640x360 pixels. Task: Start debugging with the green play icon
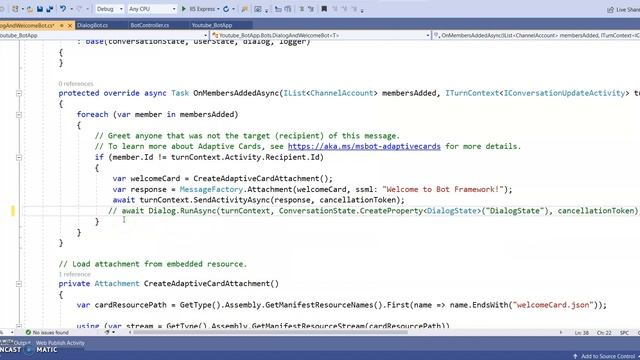(184, 9)
